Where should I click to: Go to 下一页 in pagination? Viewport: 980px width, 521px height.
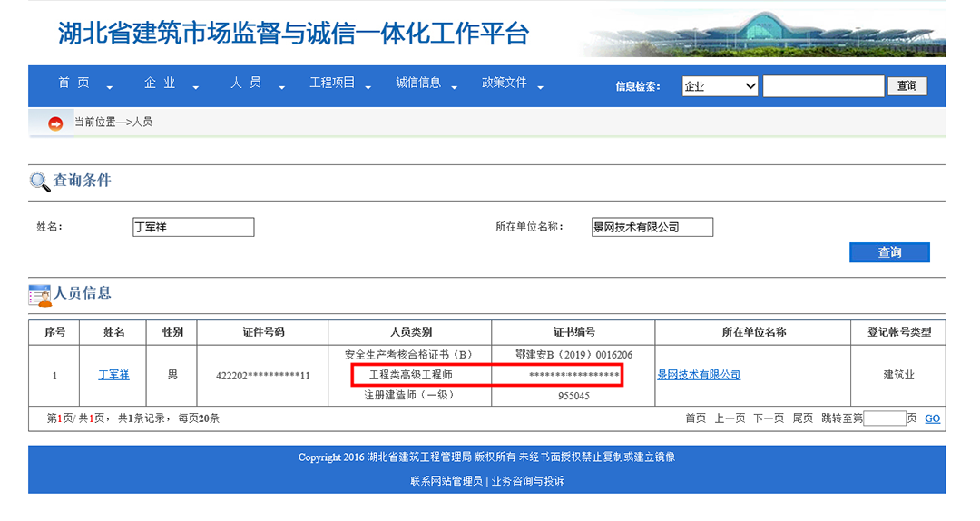pyautogui.click(x=768, y=418)
